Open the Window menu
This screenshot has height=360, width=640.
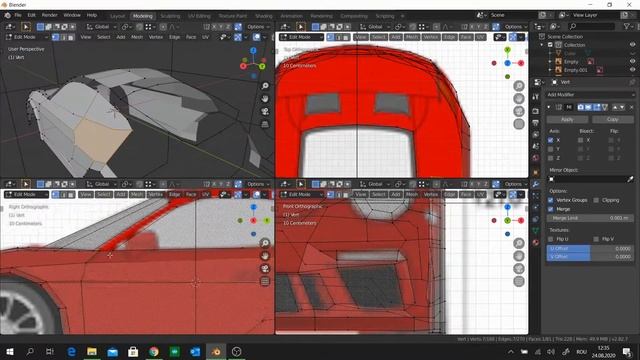(x=72, y=15)
